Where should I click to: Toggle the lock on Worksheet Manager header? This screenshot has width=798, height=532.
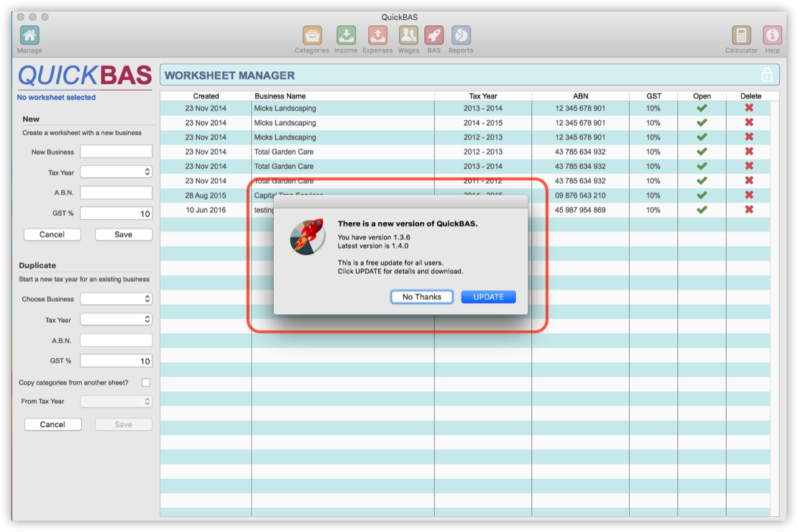click(767, 74)
